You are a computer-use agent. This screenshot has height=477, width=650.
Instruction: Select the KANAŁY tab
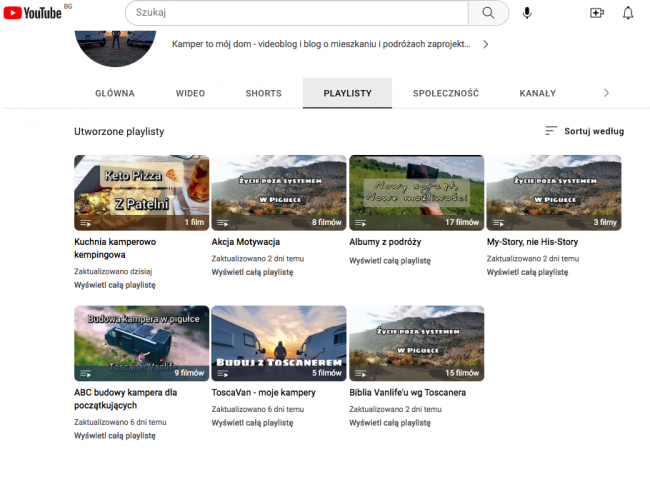point(537,93)
